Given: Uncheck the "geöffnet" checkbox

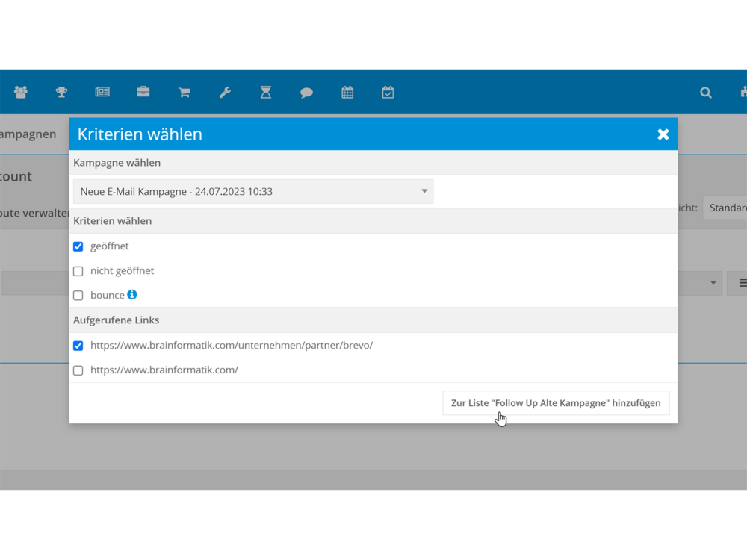Looking at the screenshot, I should click(x=78, y=246).
